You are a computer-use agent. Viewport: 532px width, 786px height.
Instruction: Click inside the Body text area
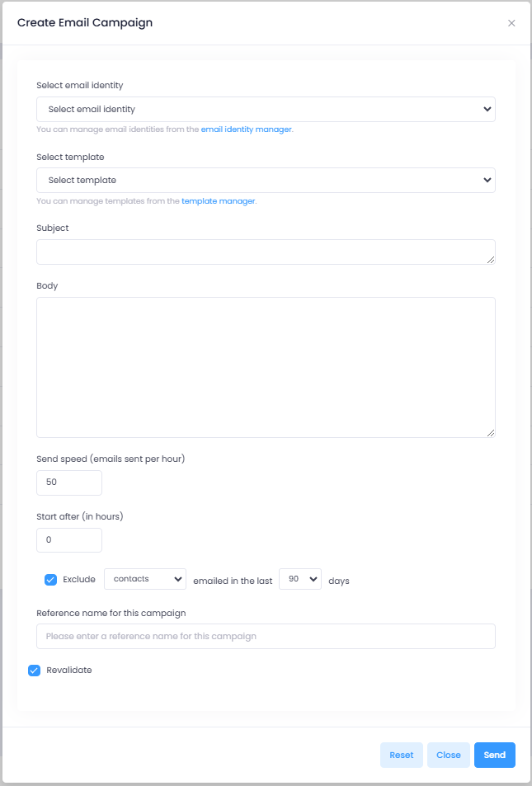(x=266, y=368)
